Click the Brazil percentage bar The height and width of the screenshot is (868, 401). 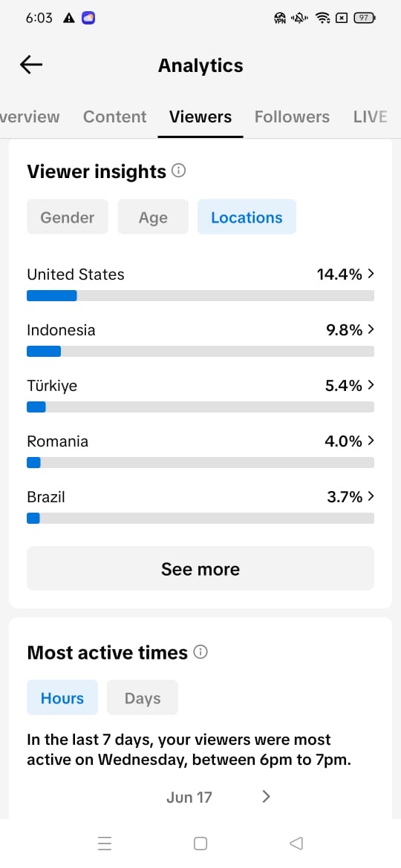point(200,518)
